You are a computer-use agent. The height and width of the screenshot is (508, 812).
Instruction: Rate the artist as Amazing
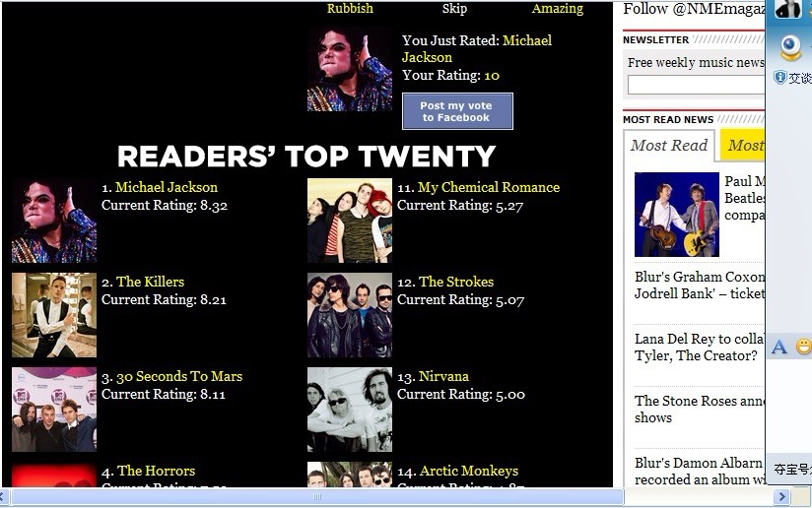[x=558, y=9]
